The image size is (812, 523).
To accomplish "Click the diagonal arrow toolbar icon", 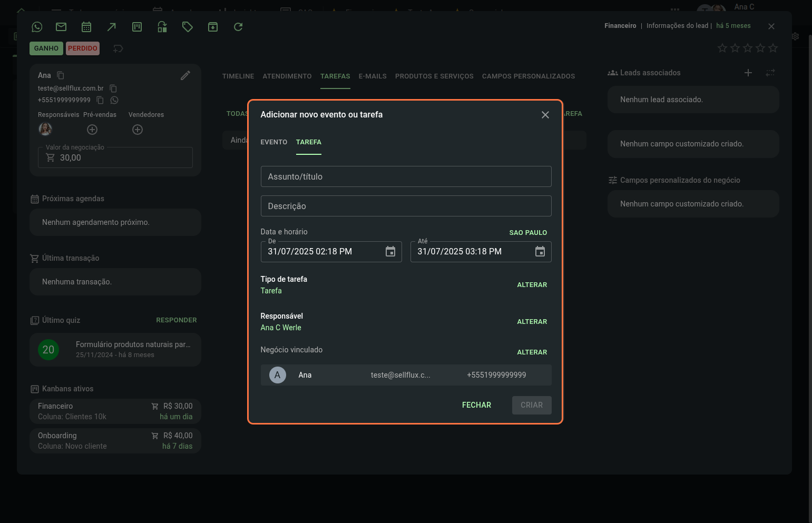I will [x=112, y=27].
